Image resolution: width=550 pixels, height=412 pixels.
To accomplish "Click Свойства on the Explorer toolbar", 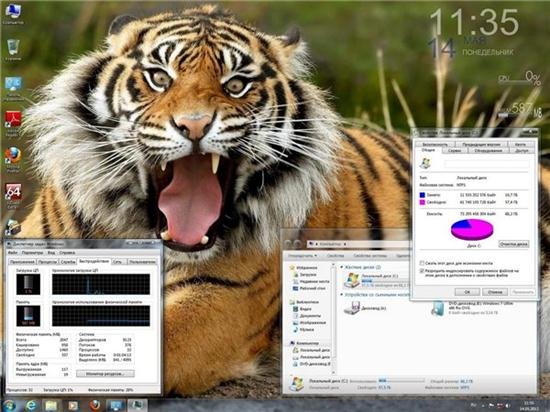I will [x=335, y=256].
